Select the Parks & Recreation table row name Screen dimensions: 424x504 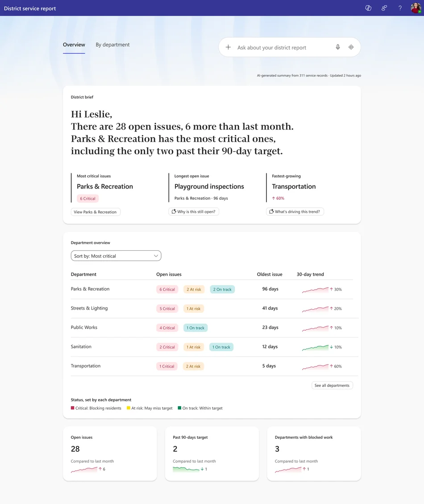90,289
